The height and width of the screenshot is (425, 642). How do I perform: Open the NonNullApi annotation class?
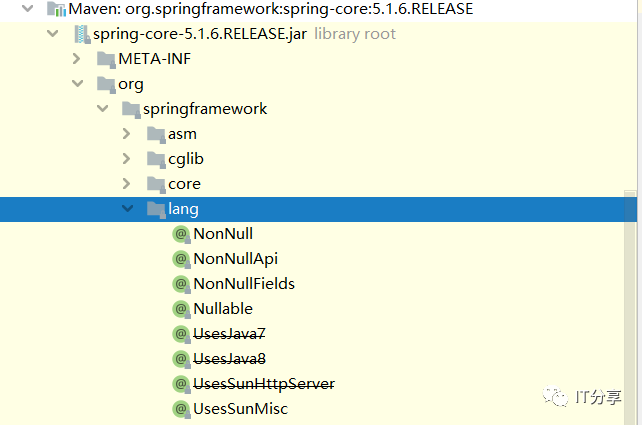pos(235,259)
